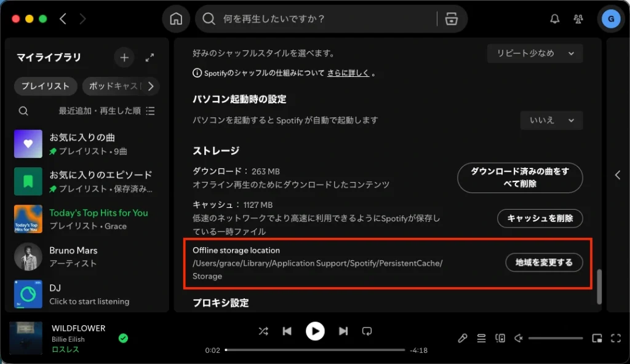Viewport: 630px width, 364px height.
Task: Skip to previous track
Action: click(x=287, y=331)
